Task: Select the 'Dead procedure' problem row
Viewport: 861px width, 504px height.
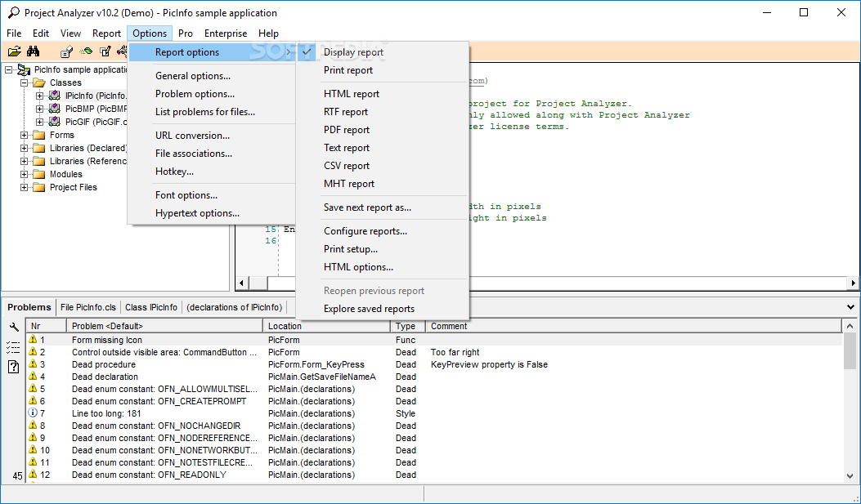Action: click(434, 364)
